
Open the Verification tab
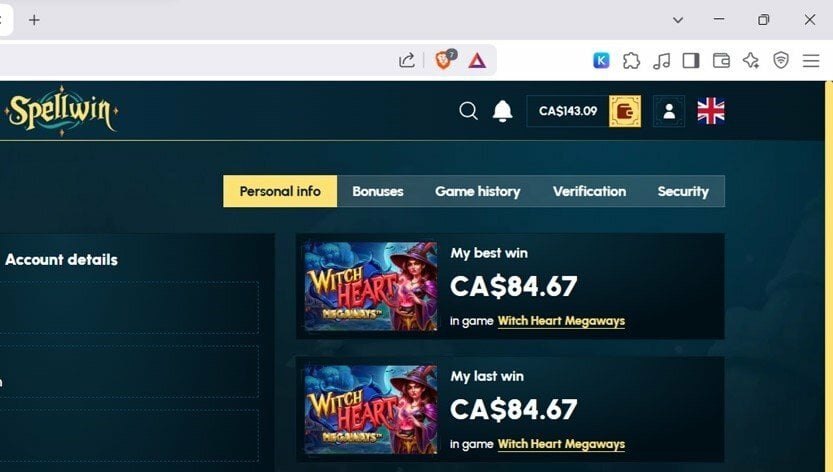pyautogui.click(x=589, y=191)
